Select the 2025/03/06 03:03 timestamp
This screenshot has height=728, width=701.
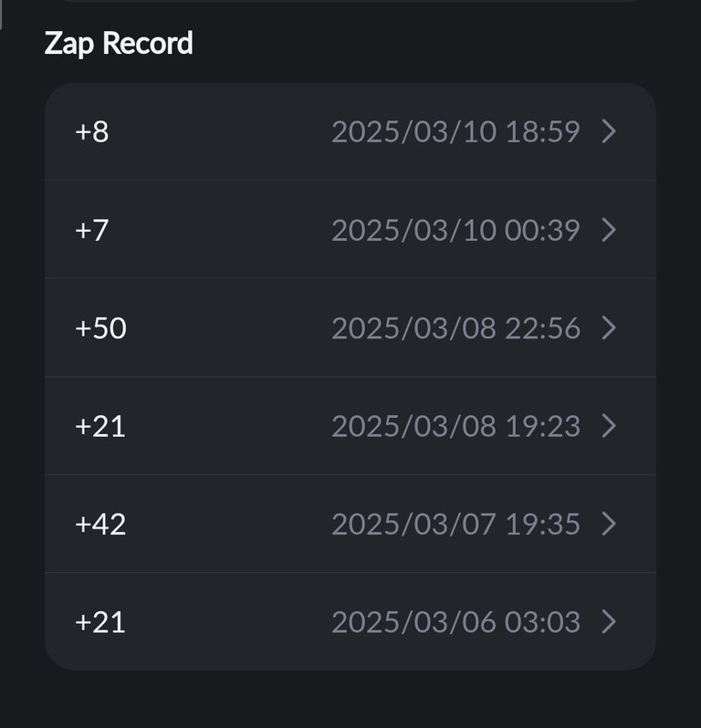pos(455,622)
